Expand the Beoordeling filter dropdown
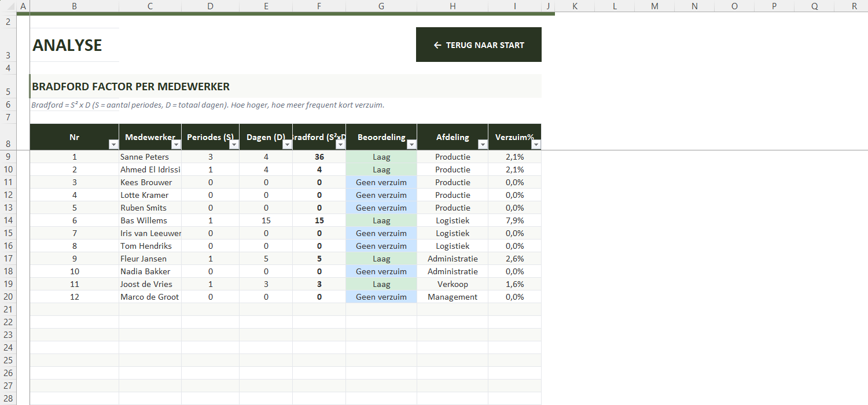Screen dimensions: 868x405 [411, 145]
